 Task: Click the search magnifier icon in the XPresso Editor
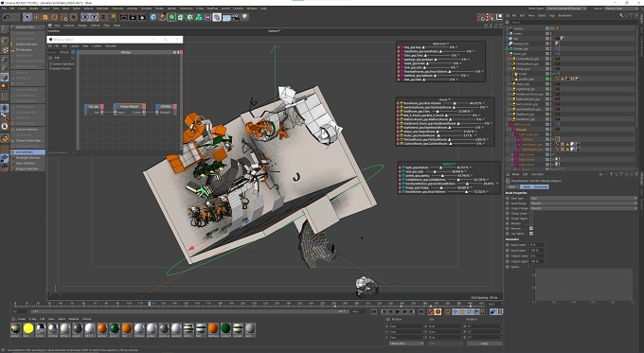[73, 58]
